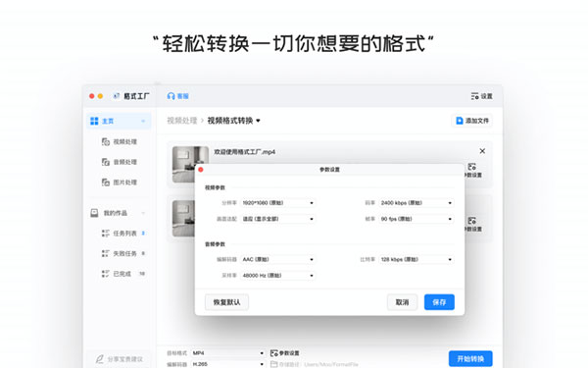588x368 pixels.
Task: Click the 存储路径 path text
Action: point(318,364)
